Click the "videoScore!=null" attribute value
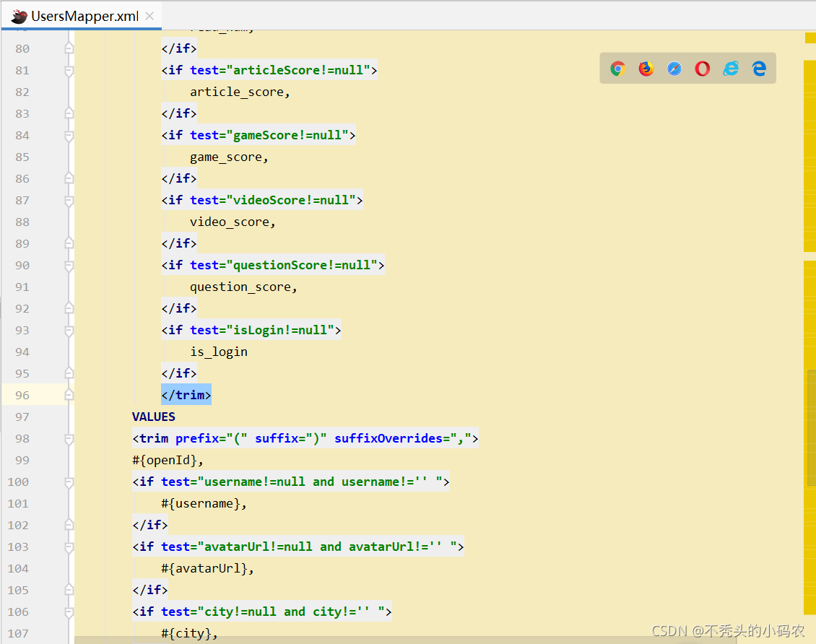 coord(291,200)
